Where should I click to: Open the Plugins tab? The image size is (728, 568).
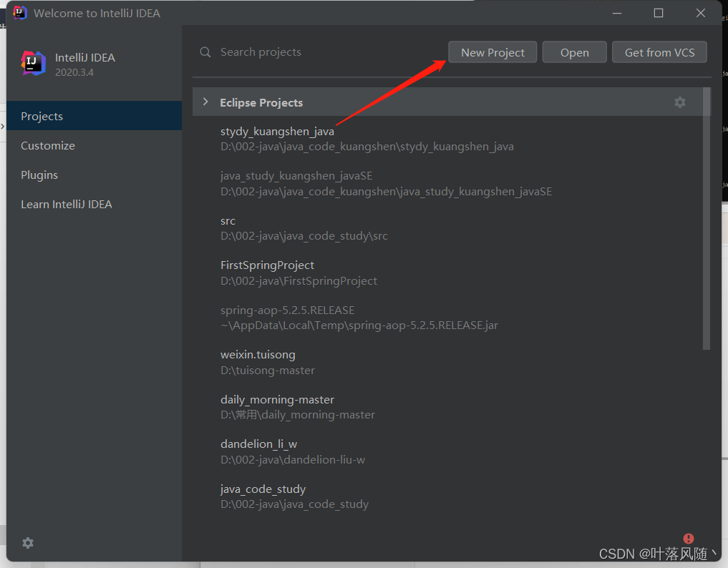[x=94, y=175]
